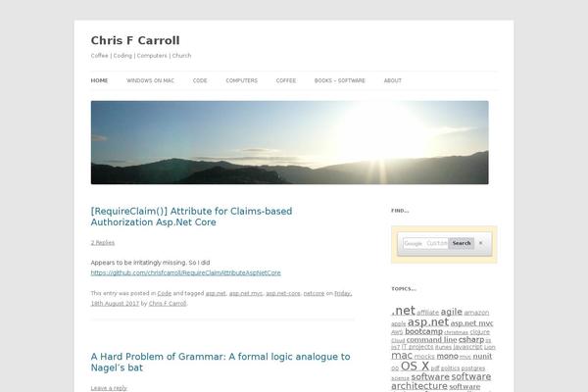
Task: Open the Hard Problem of Grammar post
Action: pyautogui.click(x=220, y=362)
